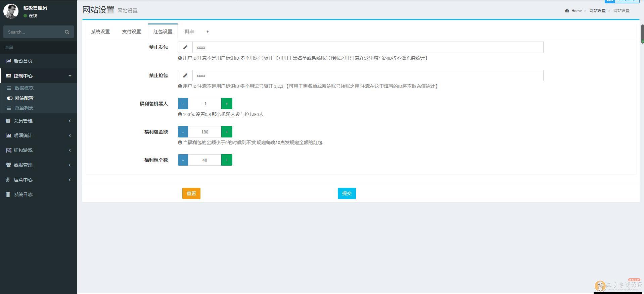Open 系统日志 in the sidebar
The image size is (644, 294).
tap(23, 194)
